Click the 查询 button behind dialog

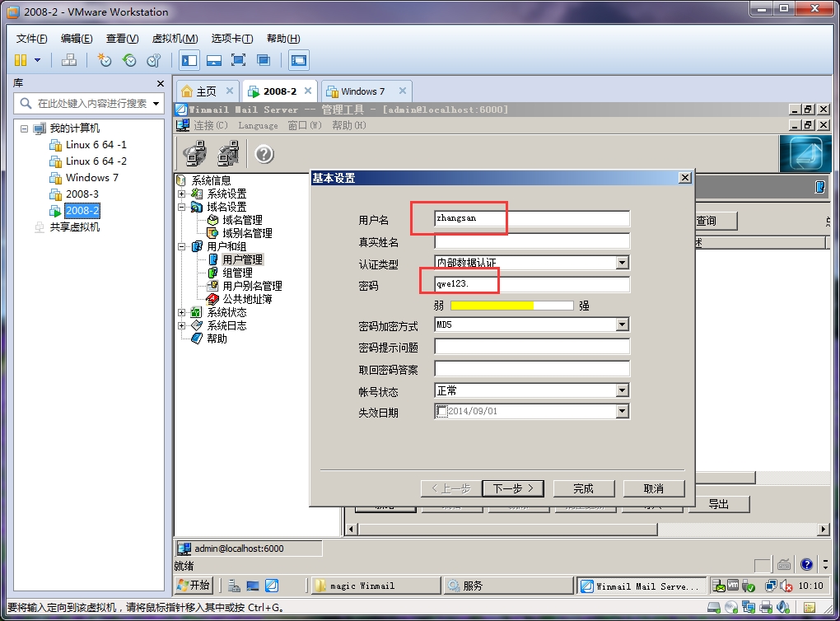click(716, 221)
